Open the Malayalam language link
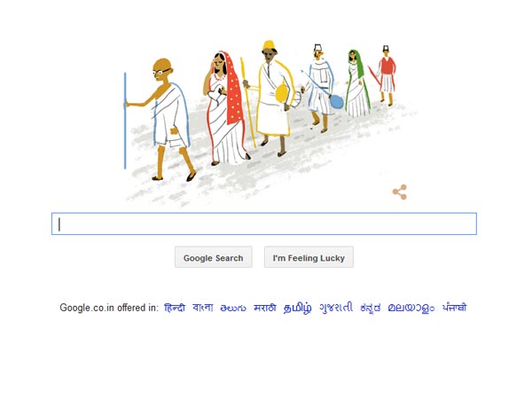 [x=411, y=308]
